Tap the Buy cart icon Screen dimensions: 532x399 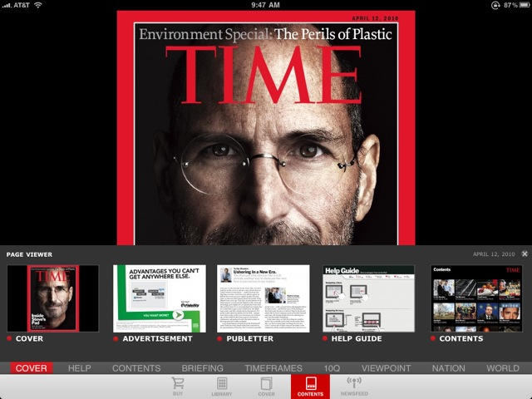click(x=177, y=386)
